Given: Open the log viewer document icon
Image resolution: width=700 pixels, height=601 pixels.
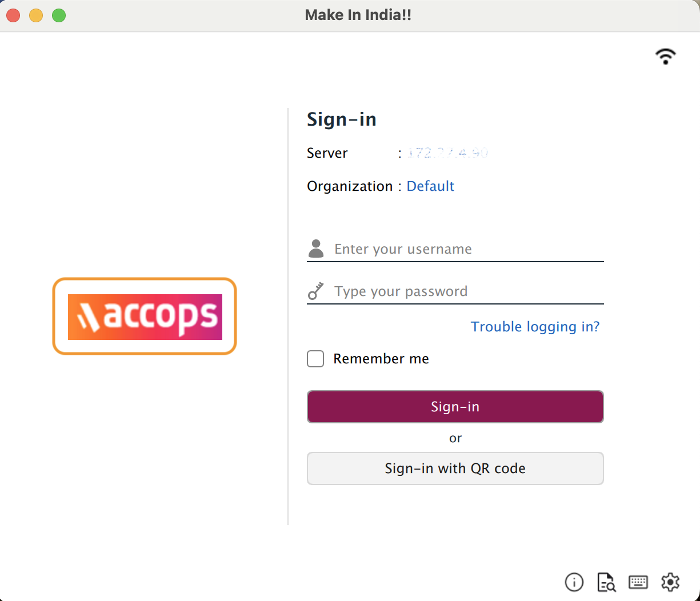Looking at the screenshot, I should point(606,582).
